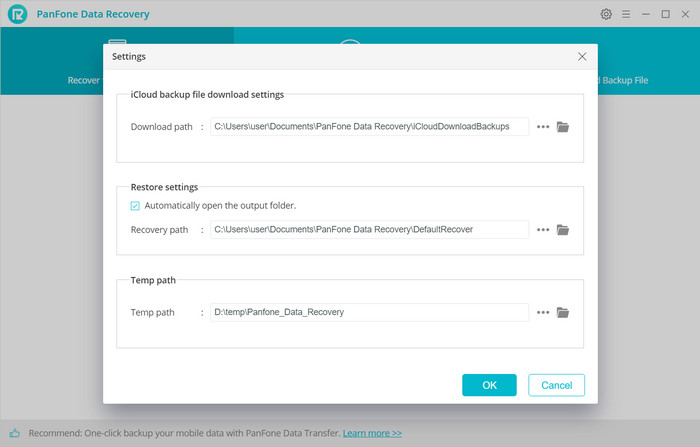The height and width of the screenshot is (447, 700).
Task: Edit the Temp path field
Action: point(370,312)
